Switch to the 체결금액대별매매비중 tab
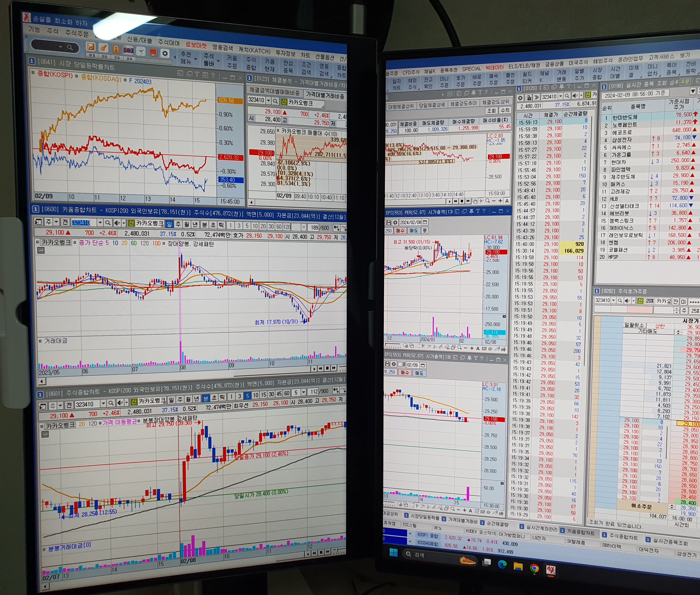 [274, 91]
